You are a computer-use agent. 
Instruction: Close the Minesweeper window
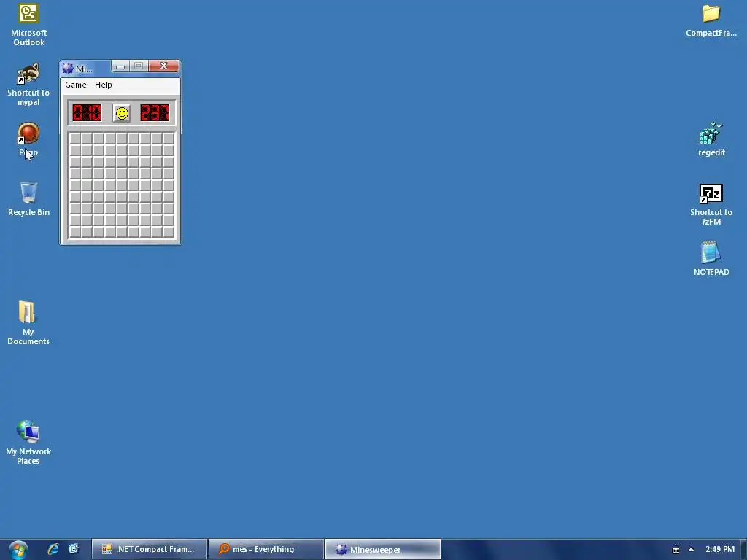pos(164,66)
